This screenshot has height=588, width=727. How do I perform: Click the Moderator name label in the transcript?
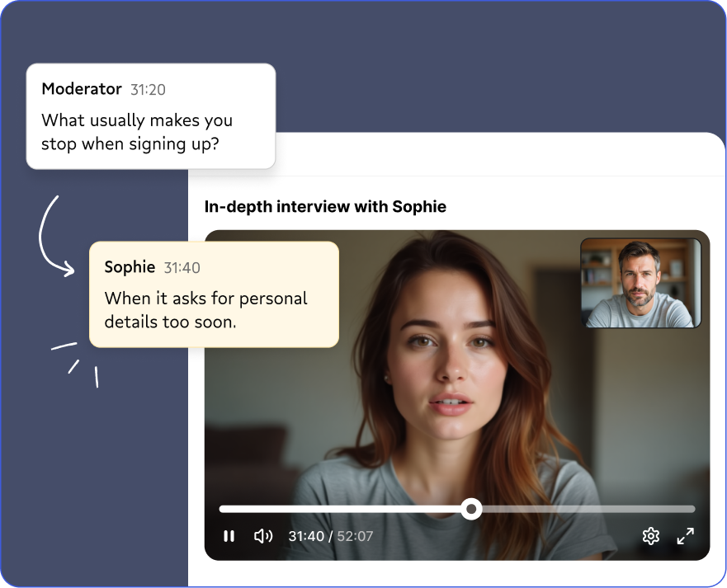82,89
